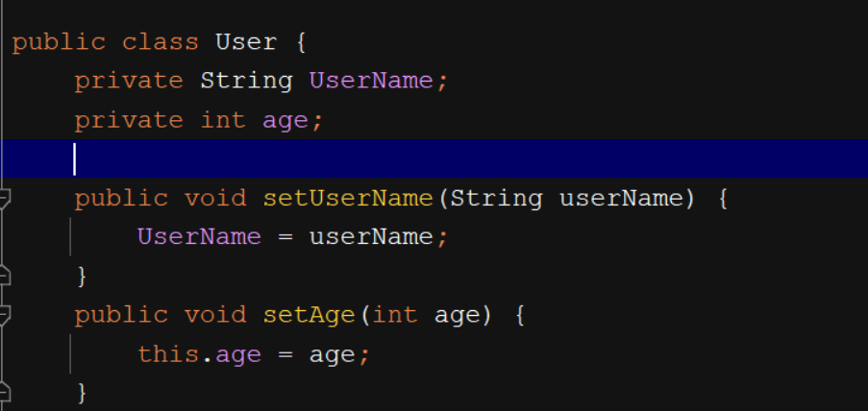The width and height of the screenshot is (868, 411).
Task: Click the closing brace of setUserName method
Action: (82, 277)
